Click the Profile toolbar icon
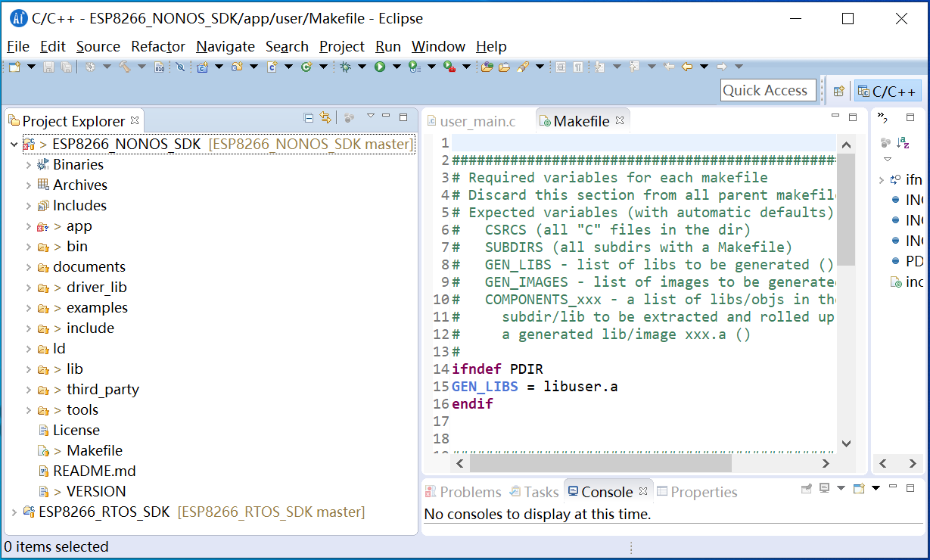The image size is (930, 560). [415, 67]
